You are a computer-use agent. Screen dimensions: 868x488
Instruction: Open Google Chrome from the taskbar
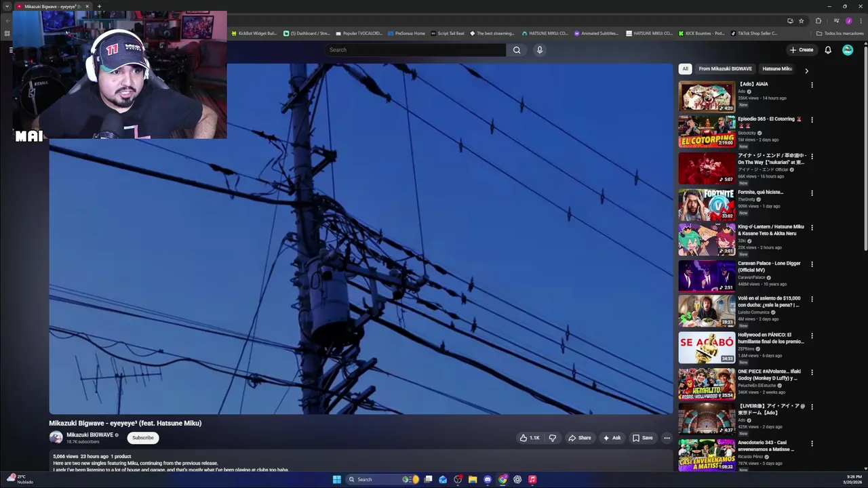point(502,479)
